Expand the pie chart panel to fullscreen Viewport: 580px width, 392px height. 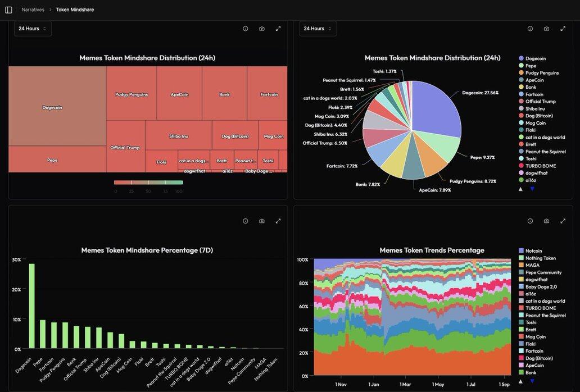563,29
